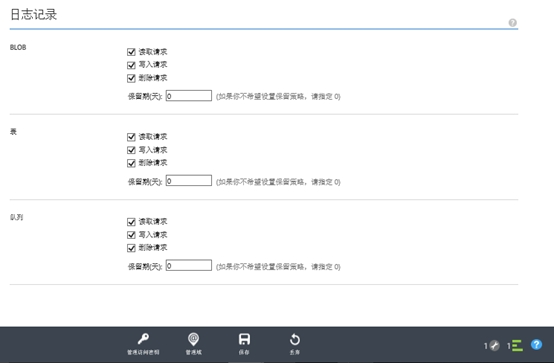Screen dimensions: 554x363
Task: Discard changes with circular arrow icon
Action: [x=295, y=344]
